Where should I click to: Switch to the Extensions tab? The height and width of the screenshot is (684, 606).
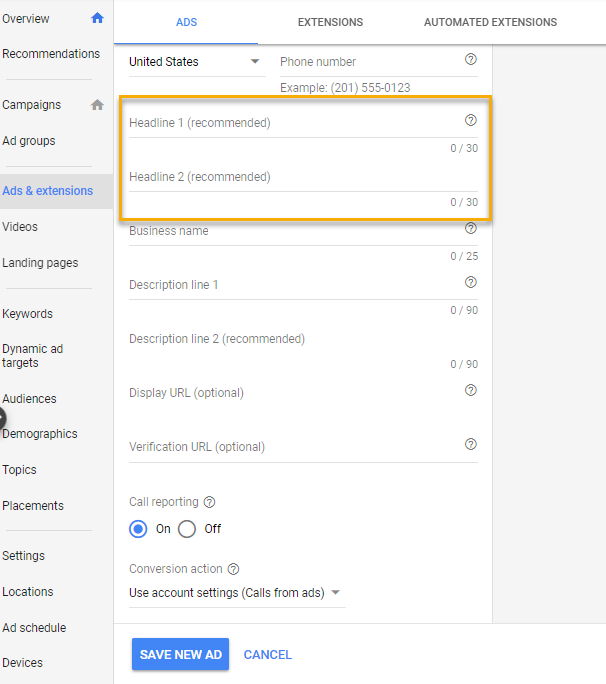point(330,22)
